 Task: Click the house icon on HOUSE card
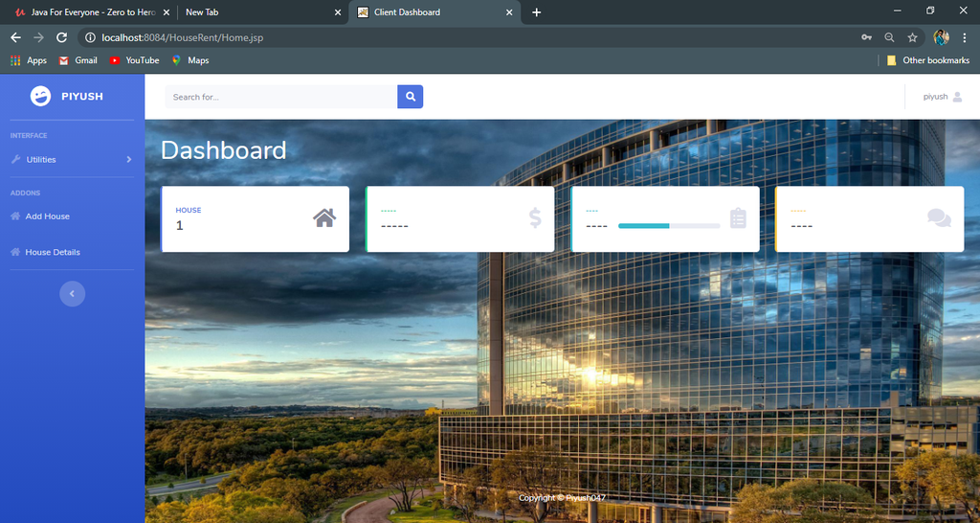pyautogui.click(x=324, y=217)
